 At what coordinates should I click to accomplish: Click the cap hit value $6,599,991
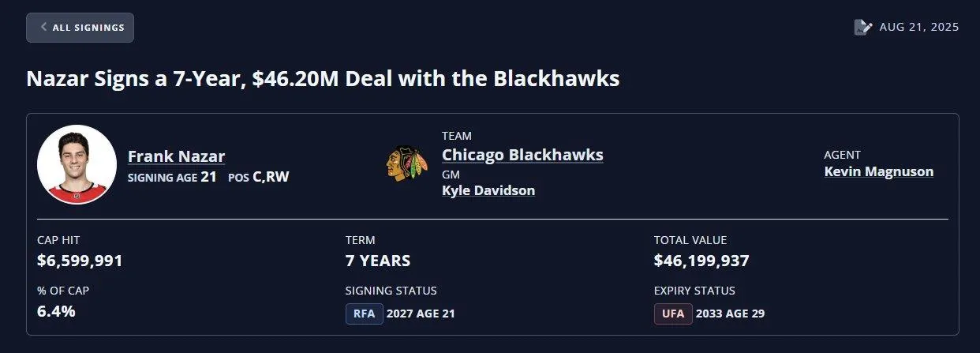pos(80,261)
